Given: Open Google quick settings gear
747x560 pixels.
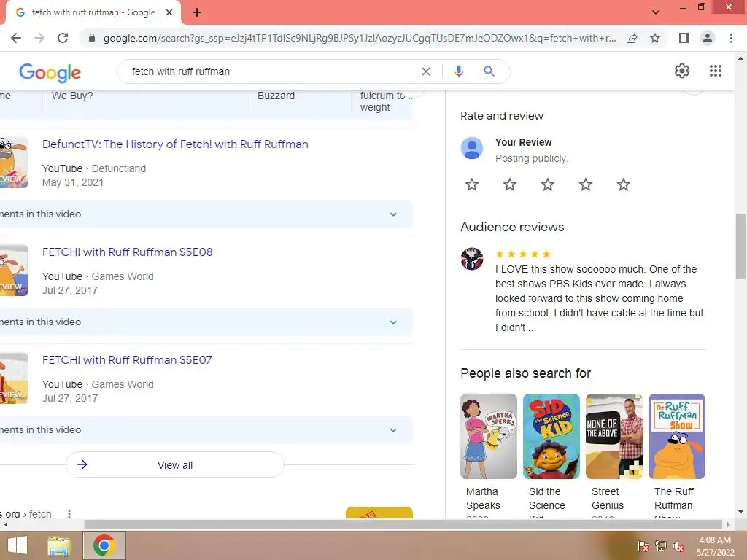Looking at the screenshot, I should point(682,71).
